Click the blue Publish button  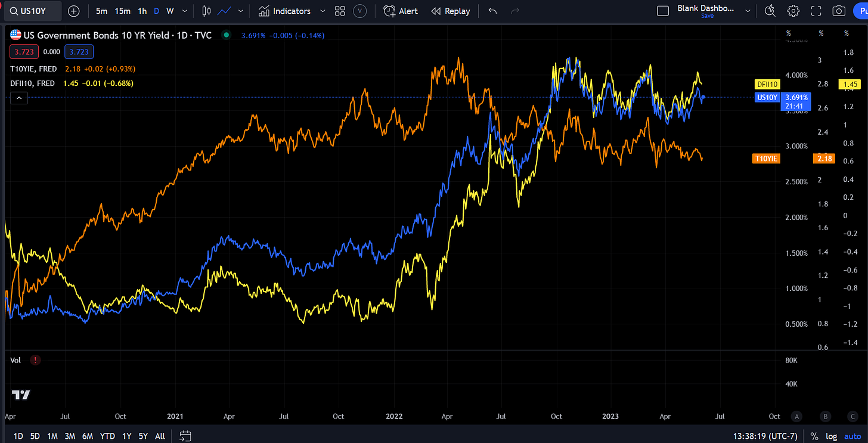(x=864, y=11)
